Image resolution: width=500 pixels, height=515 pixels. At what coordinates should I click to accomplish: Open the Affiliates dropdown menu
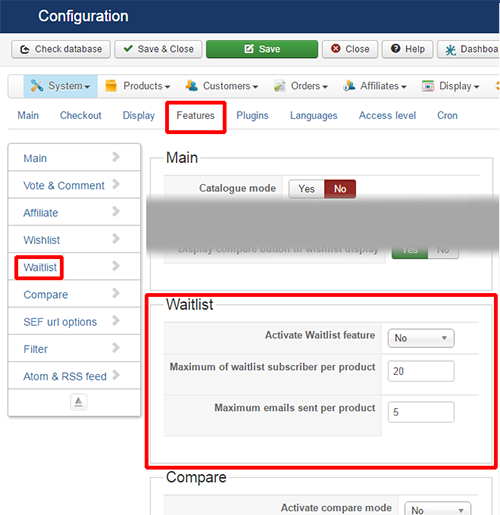click(x=375, y=86)
